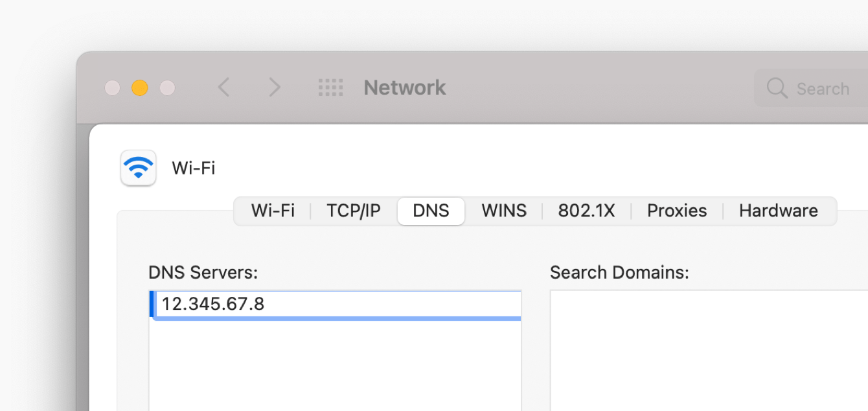Click the blue Wi-Fi icon
868x411 pixels.
click(x=138, y=168)
